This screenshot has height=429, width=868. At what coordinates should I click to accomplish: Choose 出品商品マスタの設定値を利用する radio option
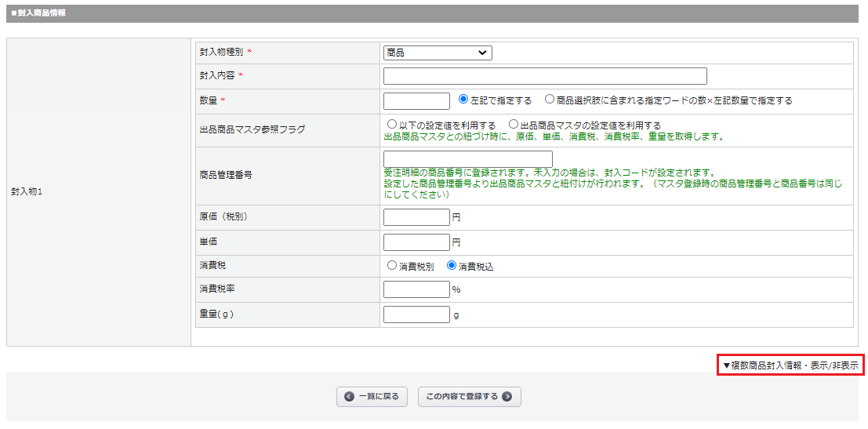[x=514, y=124]
